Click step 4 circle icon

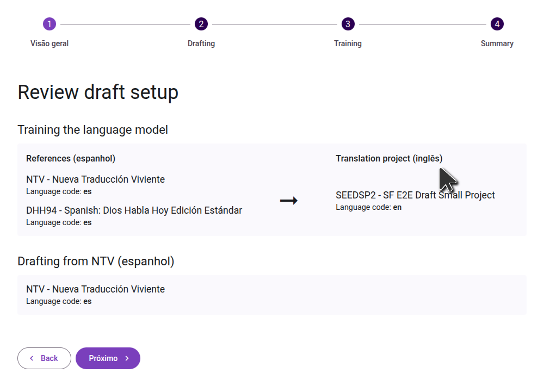coord(497,24)
